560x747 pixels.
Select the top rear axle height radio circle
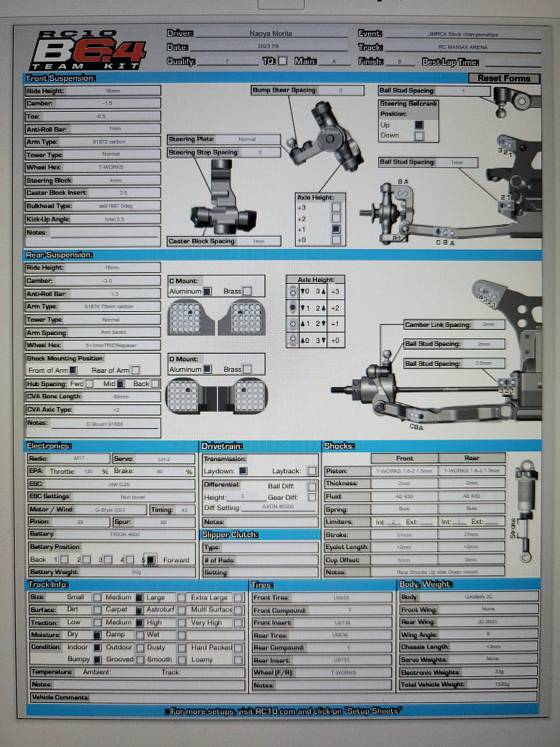tap(292, 292)
